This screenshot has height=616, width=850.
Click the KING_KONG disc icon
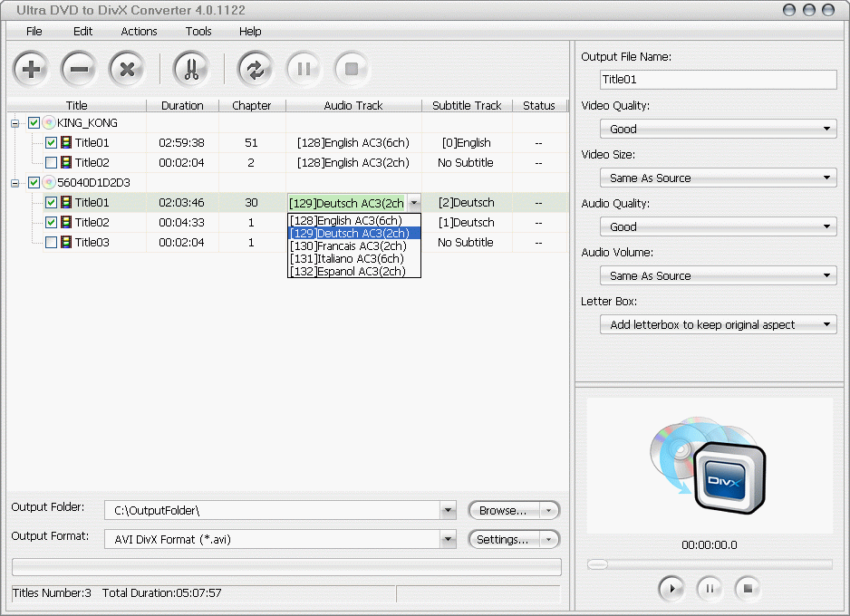pos(49,122)
